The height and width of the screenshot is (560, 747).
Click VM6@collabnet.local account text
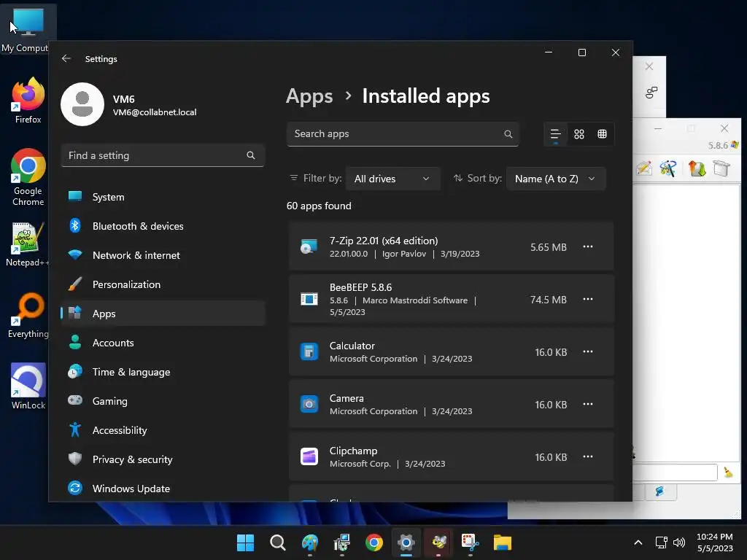[x=155, y=112]
